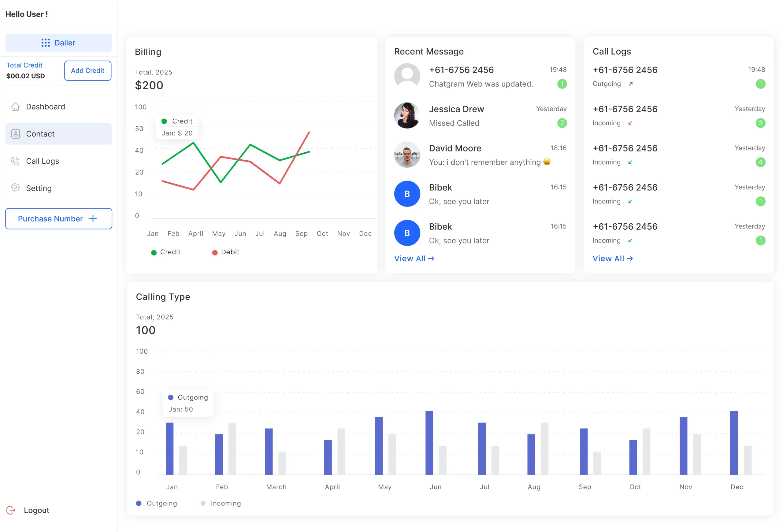Image resolution: width=783 pixels, height=532 pixels.
Task: Open Call Logs in the sidebar
Action: point(43,161)
